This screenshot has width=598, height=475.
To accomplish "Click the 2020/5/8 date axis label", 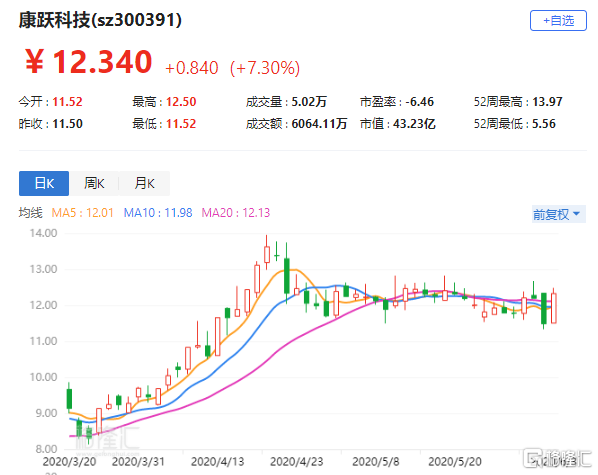I will [x=376, y=462].
